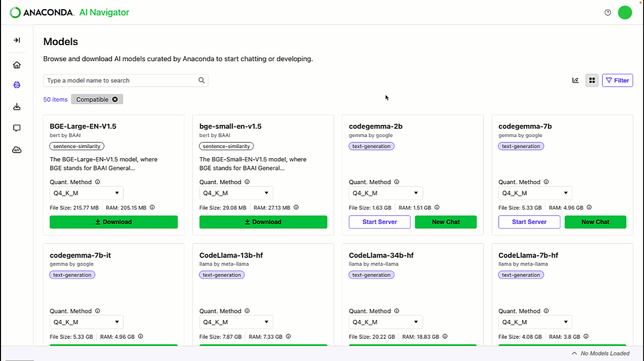Open the chat feedback icon in sidebar
The image size is (644, 361).
17,128
